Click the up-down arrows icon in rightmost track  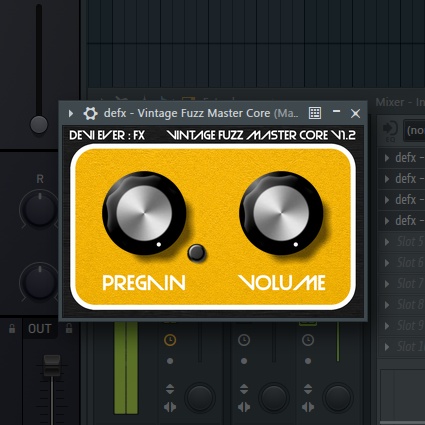click(x=308, y=389)
